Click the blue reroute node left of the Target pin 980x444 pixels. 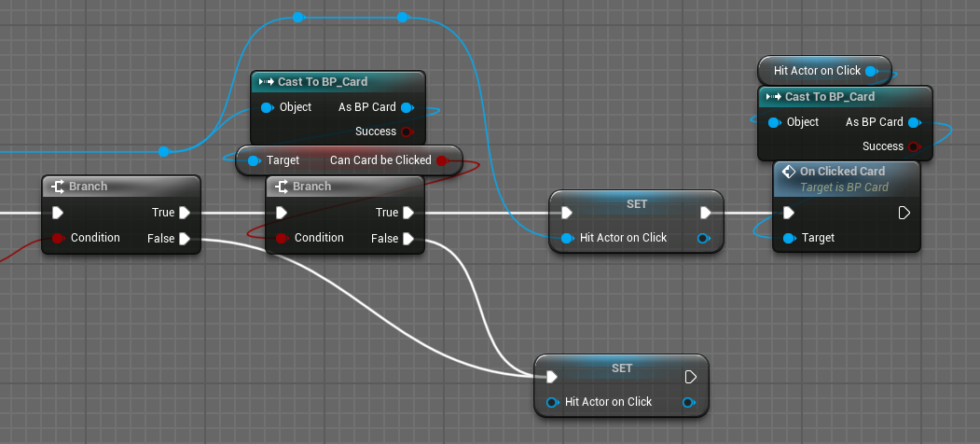[x=164, y=151]
